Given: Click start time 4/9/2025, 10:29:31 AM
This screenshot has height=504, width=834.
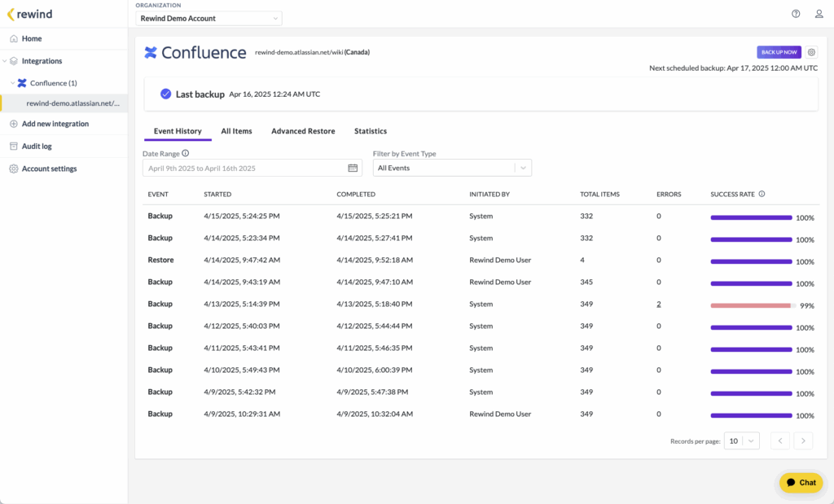Looking at the screenshot, I should coord(242,414).
